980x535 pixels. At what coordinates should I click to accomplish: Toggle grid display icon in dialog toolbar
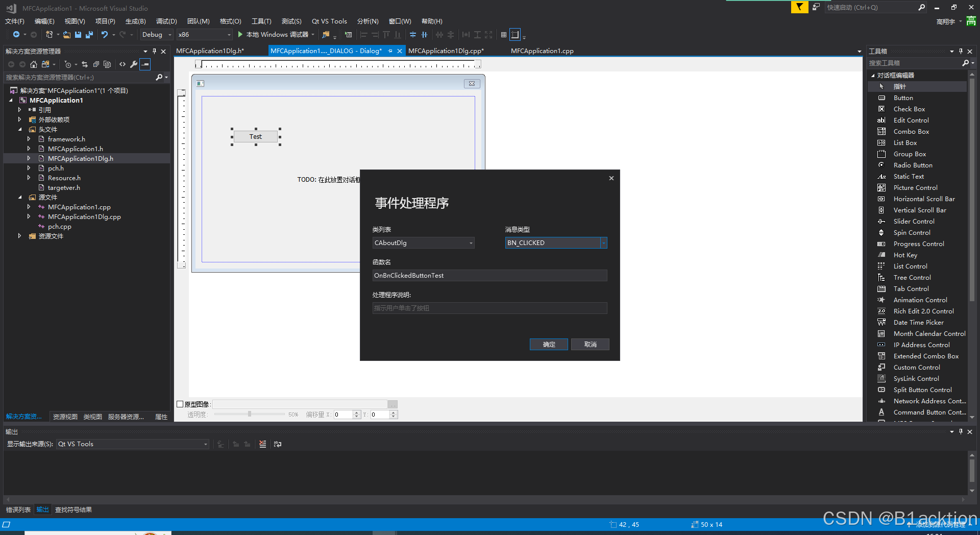504,35
